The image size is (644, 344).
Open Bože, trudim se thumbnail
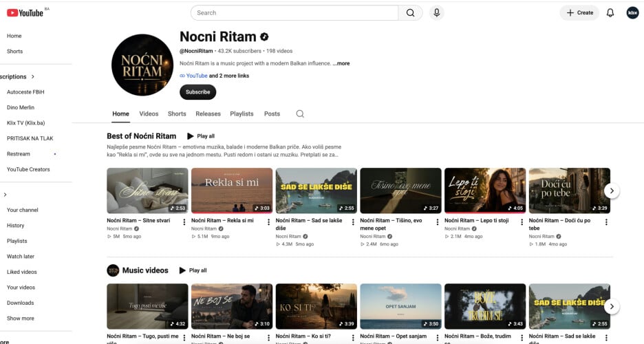point(485,306)
